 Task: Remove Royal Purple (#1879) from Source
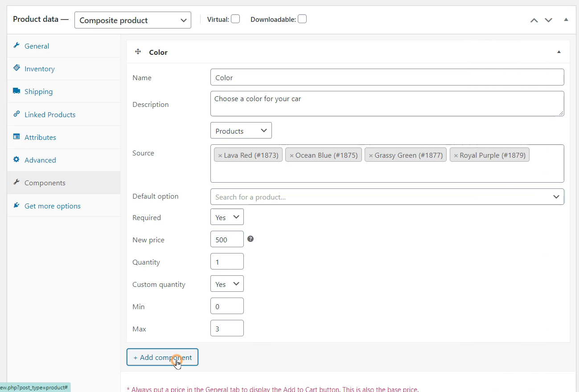pyautogui.click(x=456, y=155)
